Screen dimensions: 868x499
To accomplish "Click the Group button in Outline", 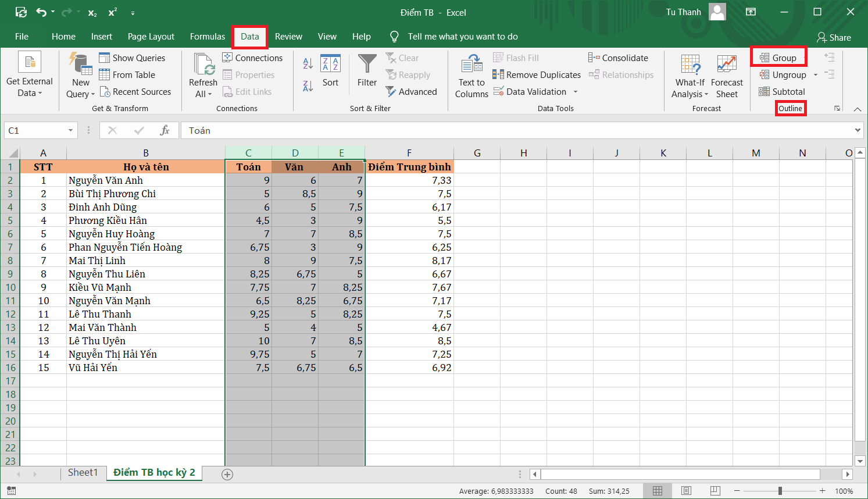I will [x=778, y=58].
